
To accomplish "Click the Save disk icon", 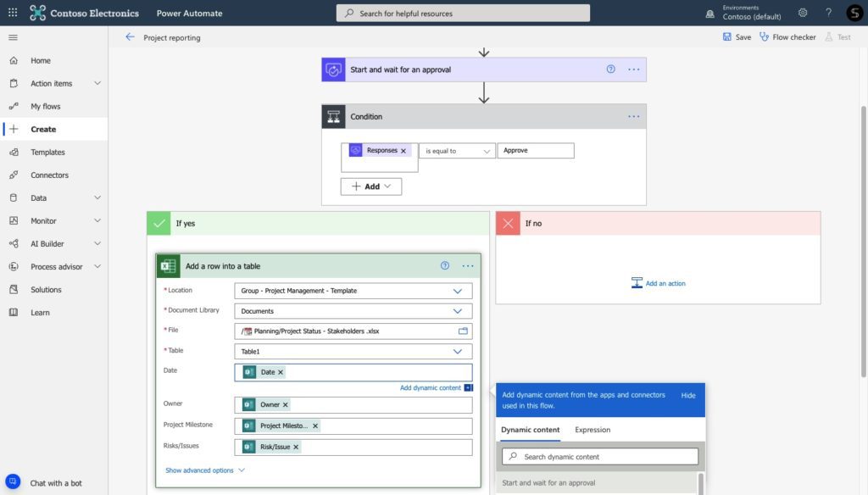I will click(x=726, y=36).
